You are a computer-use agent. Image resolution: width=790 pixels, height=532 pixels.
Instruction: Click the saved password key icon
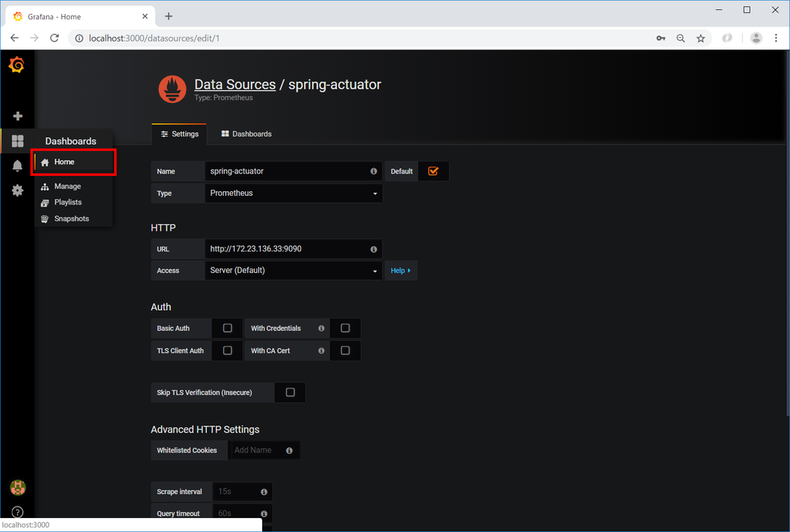[x=660, y=39]
